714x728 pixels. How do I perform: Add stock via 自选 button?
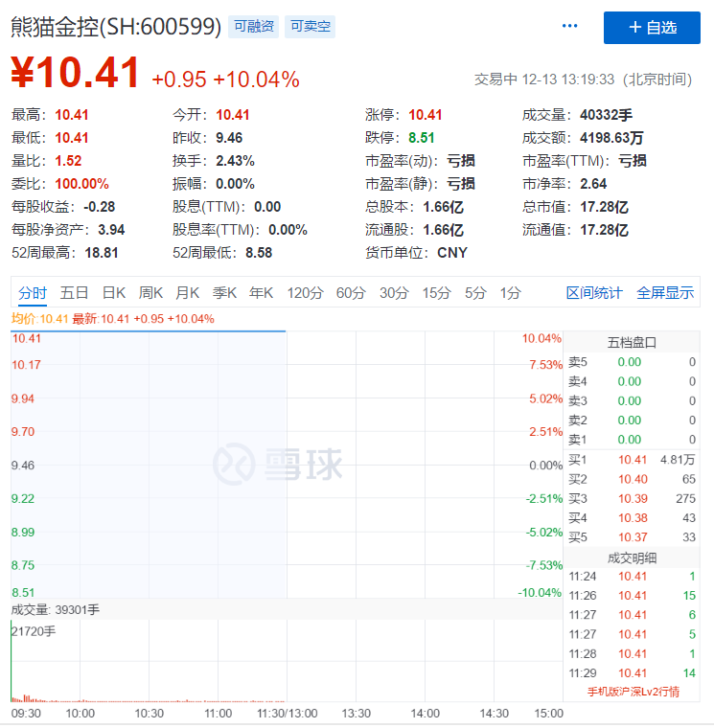pos(652,28)
